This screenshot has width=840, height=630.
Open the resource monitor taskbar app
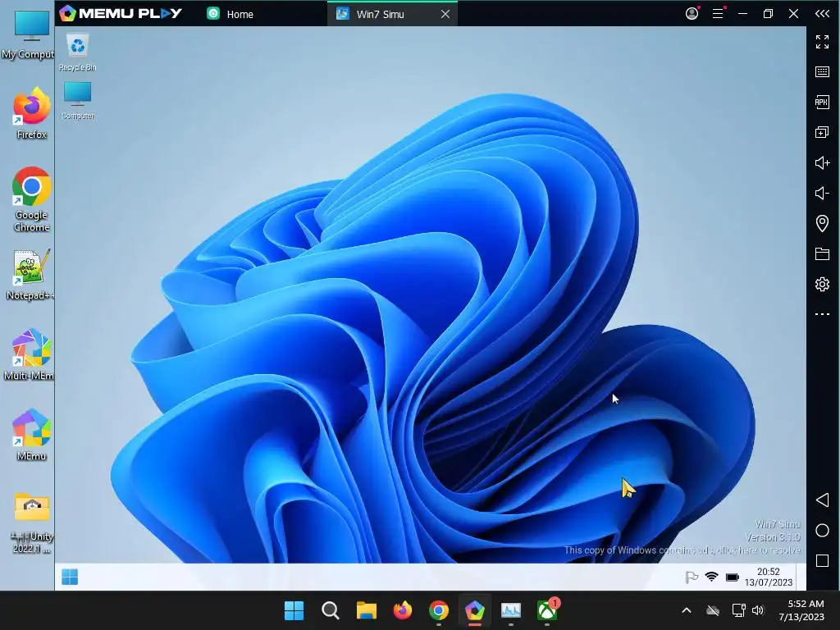pos(510,610)
